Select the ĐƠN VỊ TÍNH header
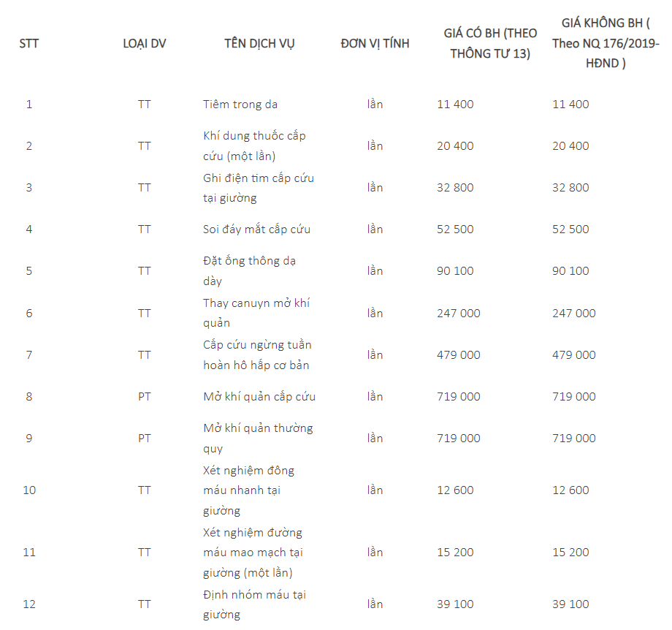The width and height of the screenshot is (672, 630). 375,43
